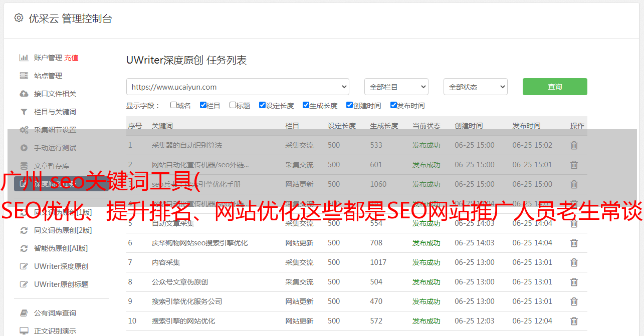Toggle the 设定长度 field checkbox

point(262,105)
